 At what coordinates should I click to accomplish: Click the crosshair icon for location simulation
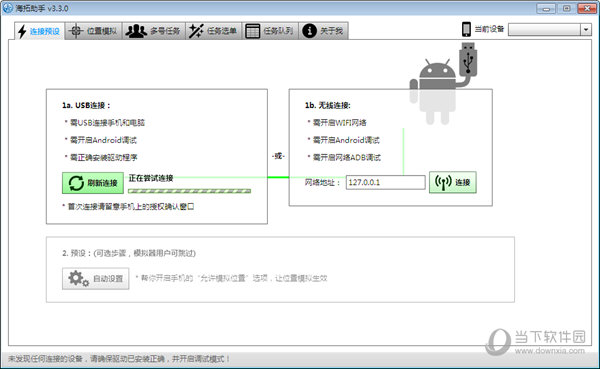click(76, 31)
